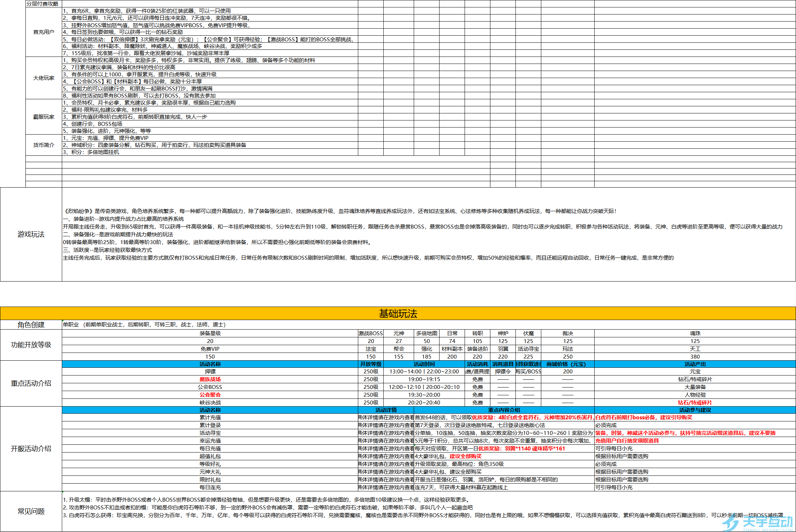Select the red 公会聚会 activity cell
This screenshot has width=796, height=532.
pos(210,395)
